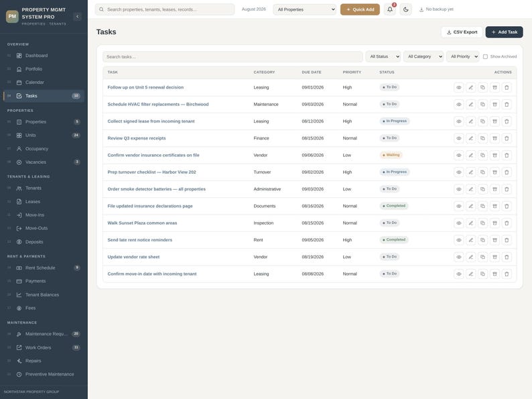The width and height of the screenshot is (532, 399).
Task: Focus the global search field
Action: tap(165, 9)
